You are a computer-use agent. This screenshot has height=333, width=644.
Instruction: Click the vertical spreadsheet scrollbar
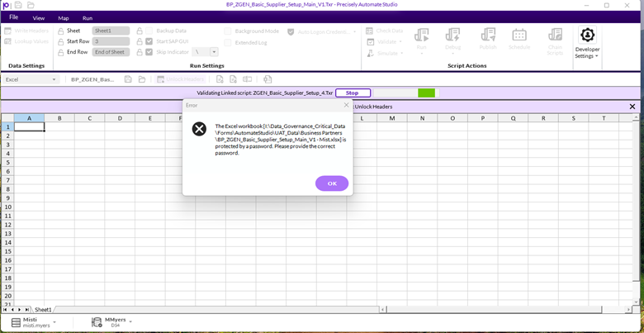(x=636, y=210)
